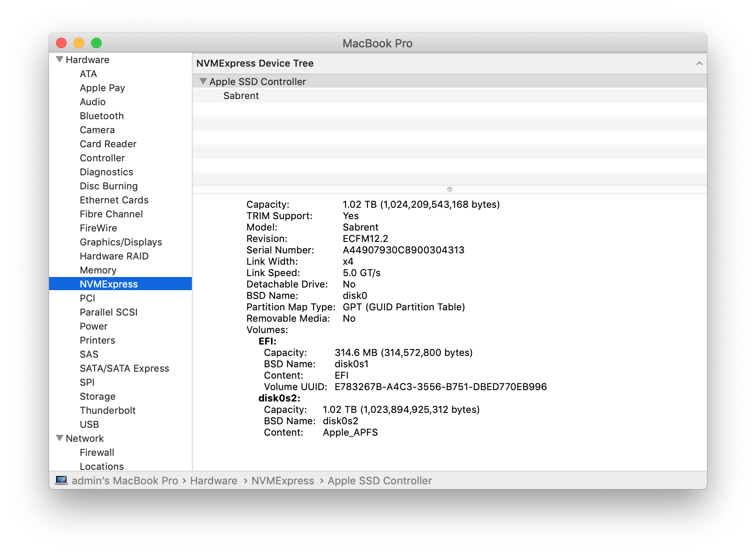The height and width of the screenshot is (554, 756).
Task: Click Hardware in the path bar
Action: [x=213, y=481]
